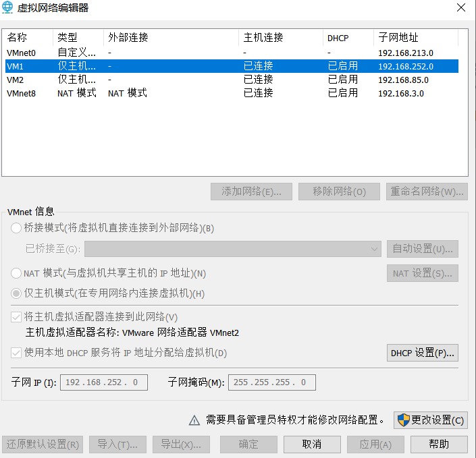This screenshot has width=476, height=458.
Task: Toggle 使用本地 DHCP 服务 checkbox
Action: pos(16,353)
